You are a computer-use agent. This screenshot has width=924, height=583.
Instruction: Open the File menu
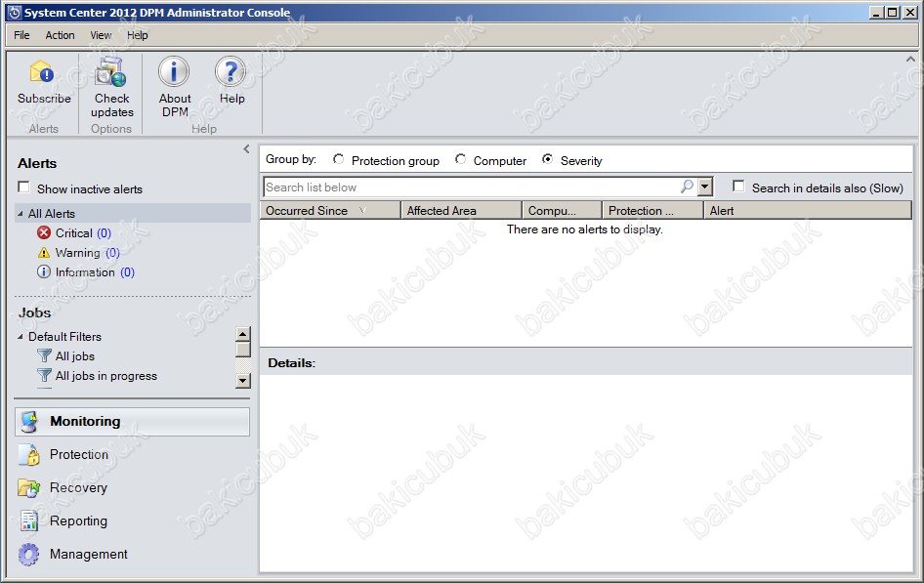click(21, 35)
